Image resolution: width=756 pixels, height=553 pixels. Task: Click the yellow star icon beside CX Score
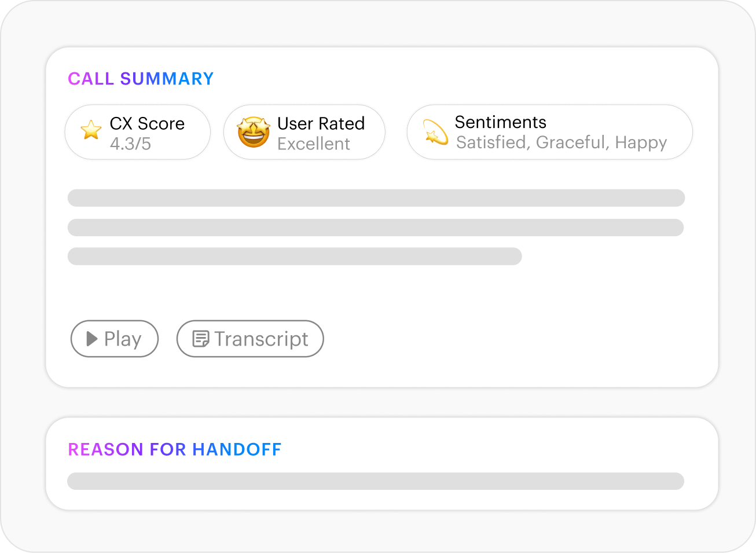pos(91,130)
